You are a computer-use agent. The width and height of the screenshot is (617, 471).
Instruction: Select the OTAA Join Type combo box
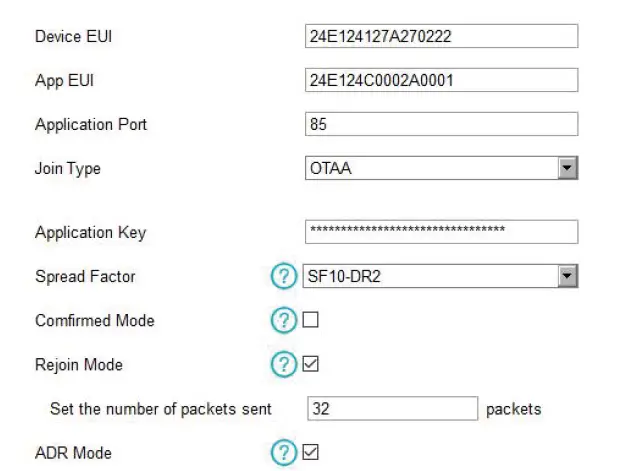coord(430,167)
